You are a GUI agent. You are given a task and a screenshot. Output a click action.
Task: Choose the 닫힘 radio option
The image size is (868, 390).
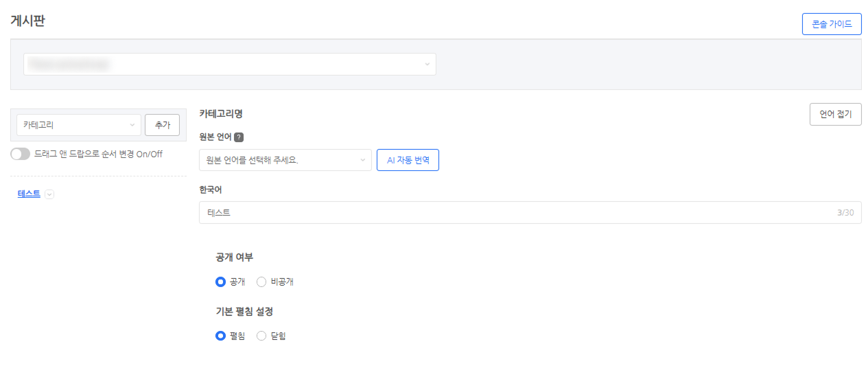(261, 336)
